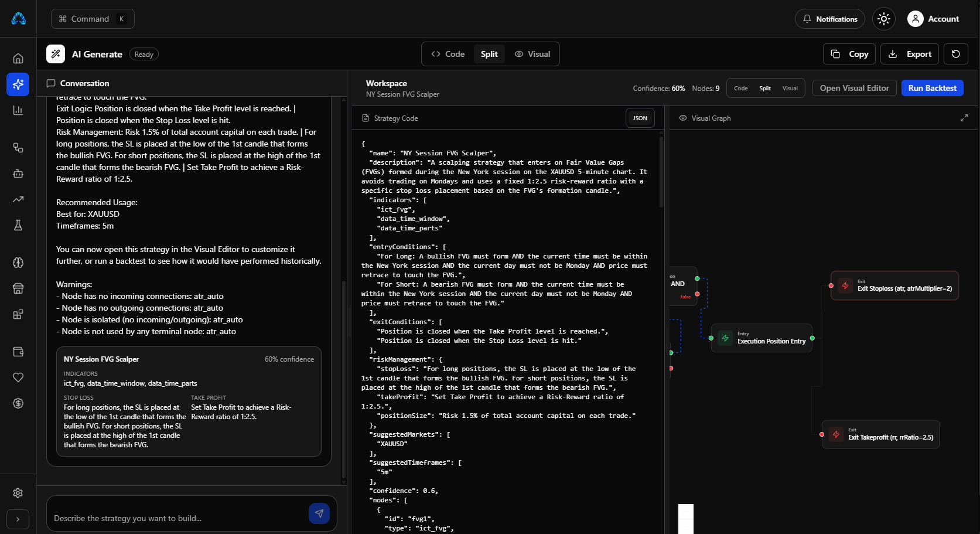Open the settings gear in the sidebar
This screenshot has width=980, height=534.
point(18,493)
